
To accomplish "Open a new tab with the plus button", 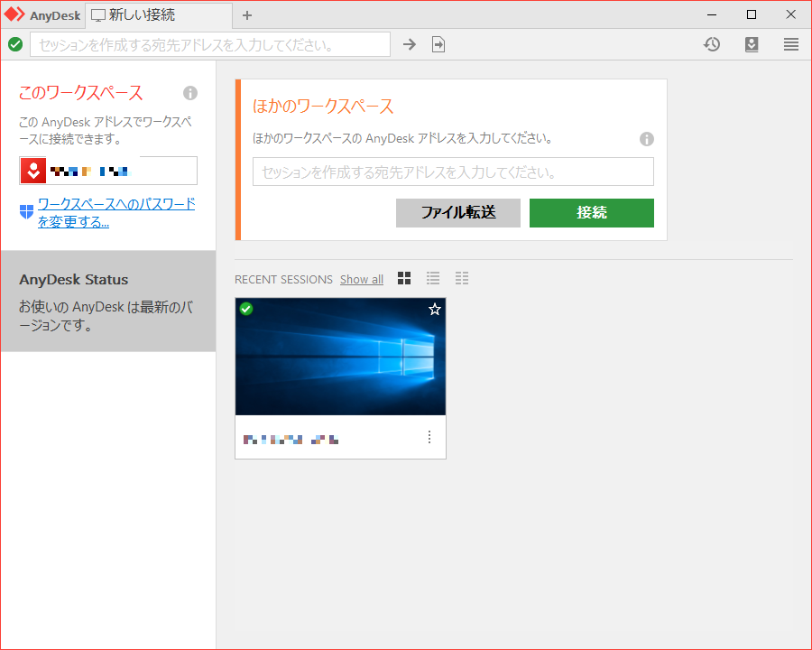I will coord(247,14).
